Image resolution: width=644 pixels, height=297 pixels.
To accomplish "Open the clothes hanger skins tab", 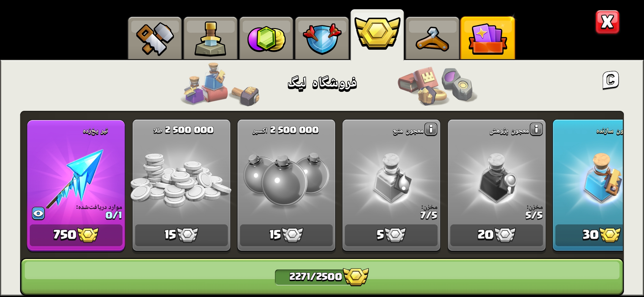I will point(432,38).
